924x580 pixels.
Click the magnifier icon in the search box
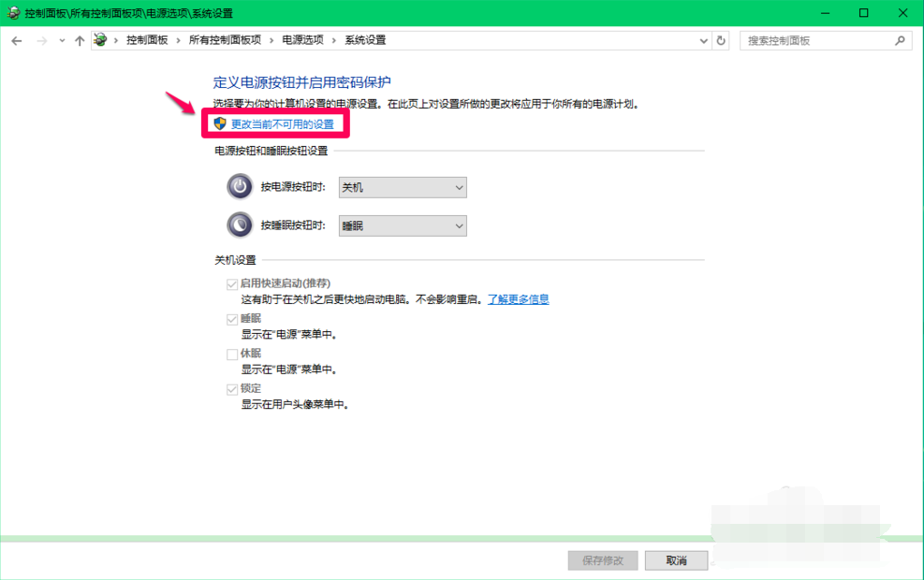(x=900, y=41)
